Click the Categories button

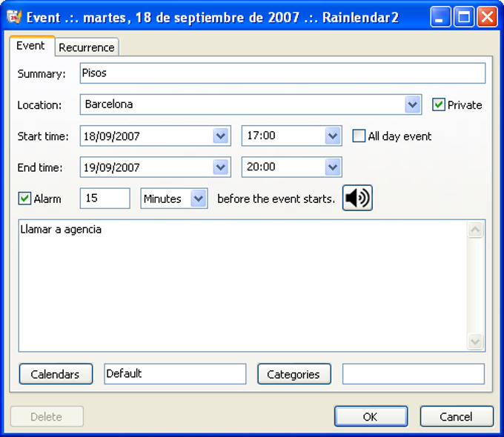294,374
